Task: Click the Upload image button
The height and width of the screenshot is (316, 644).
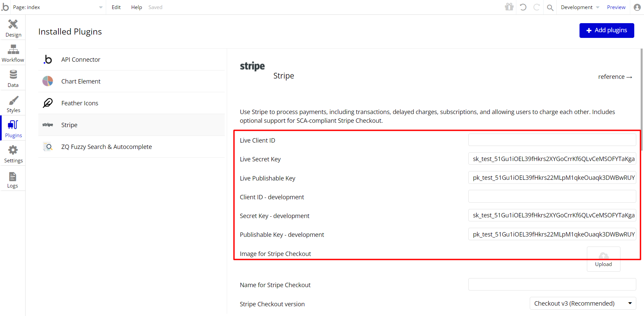Action: pyautogui.click(x=603, y=259)
